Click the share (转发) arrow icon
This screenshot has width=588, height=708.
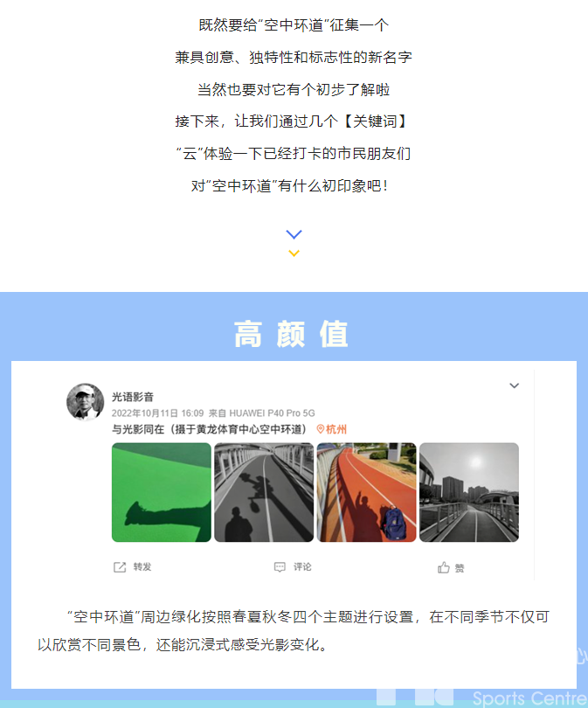click(x=120, y=567)
